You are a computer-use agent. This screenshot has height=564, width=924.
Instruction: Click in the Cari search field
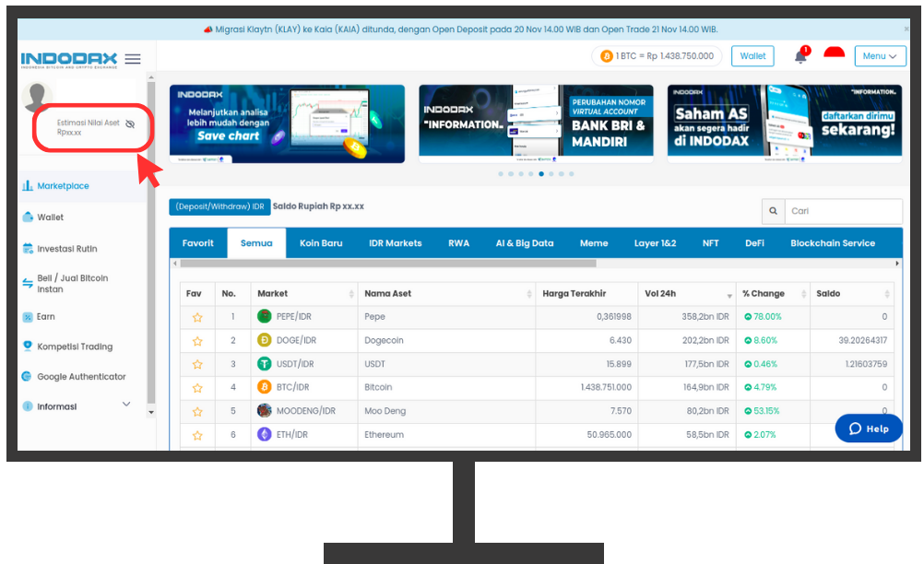[x=843, y=211]
